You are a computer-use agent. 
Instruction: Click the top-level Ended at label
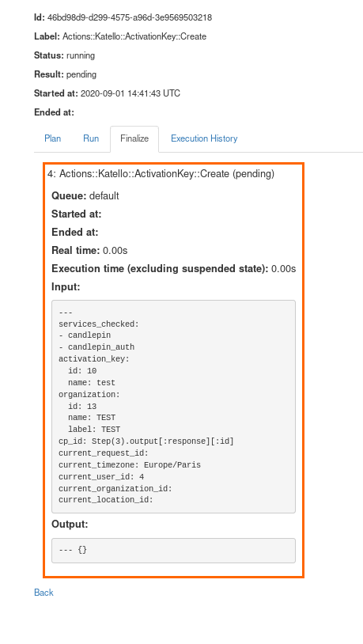pos(55,112)
